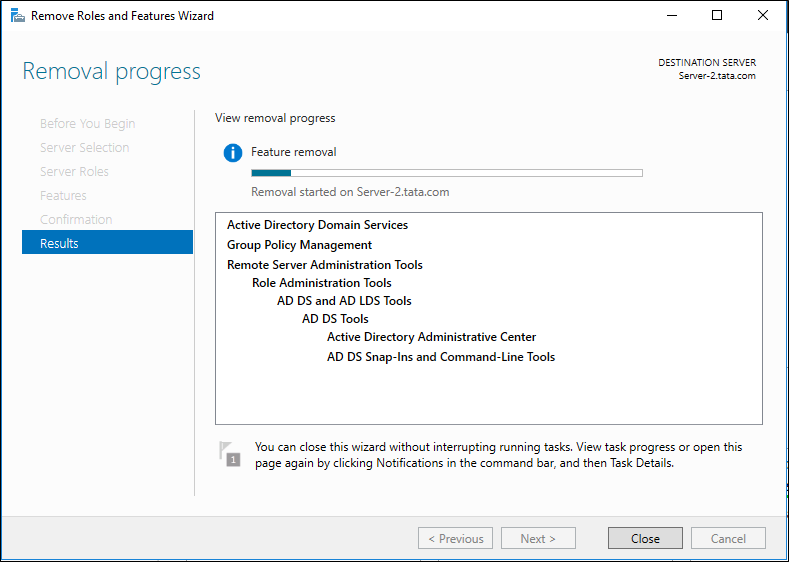Click the Cancel button

click(728, 538)
